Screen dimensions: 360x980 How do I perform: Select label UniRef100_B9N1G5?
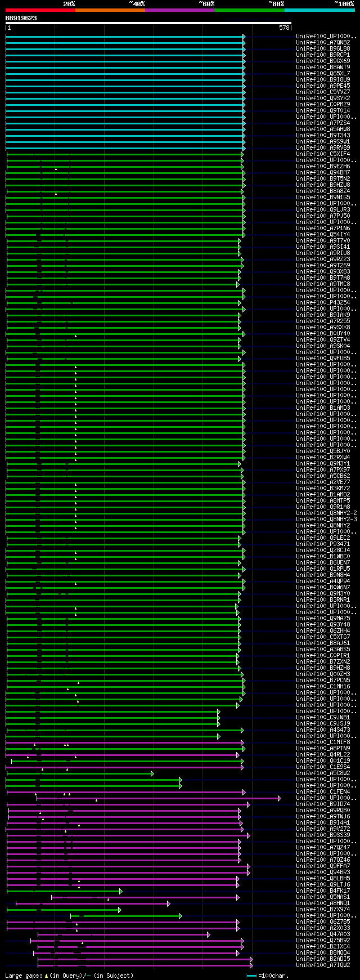323,197
